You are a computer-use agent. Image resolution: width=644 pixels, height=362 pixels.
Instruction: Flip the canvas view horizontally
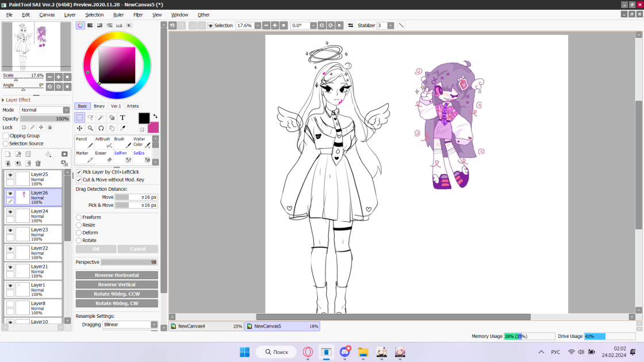tap(350, 25)
